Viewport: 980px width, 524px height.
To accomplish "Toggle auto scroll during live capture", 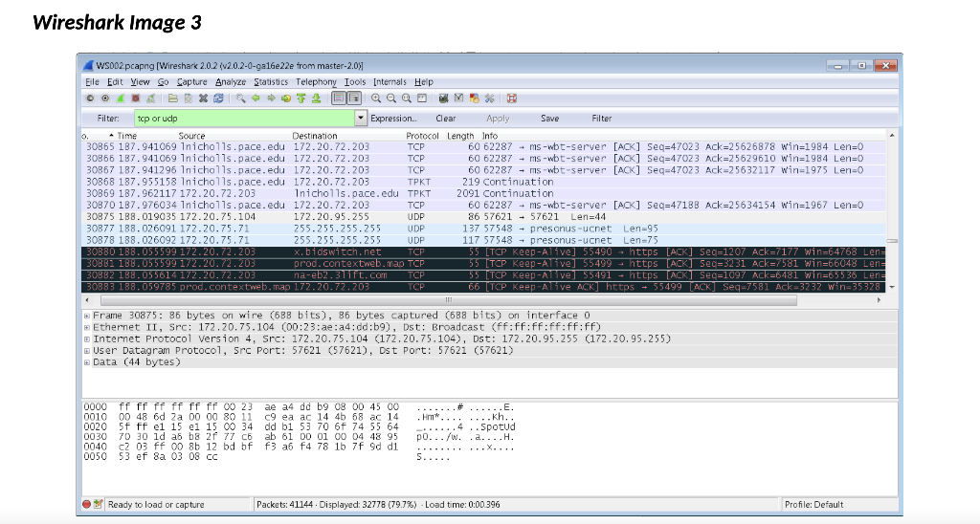I will pyautogui.click(x=354, y=98).
